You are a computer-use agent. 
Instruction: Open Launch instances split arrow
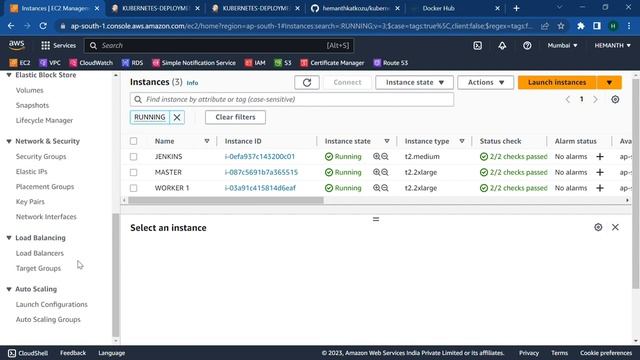point(609,82)
